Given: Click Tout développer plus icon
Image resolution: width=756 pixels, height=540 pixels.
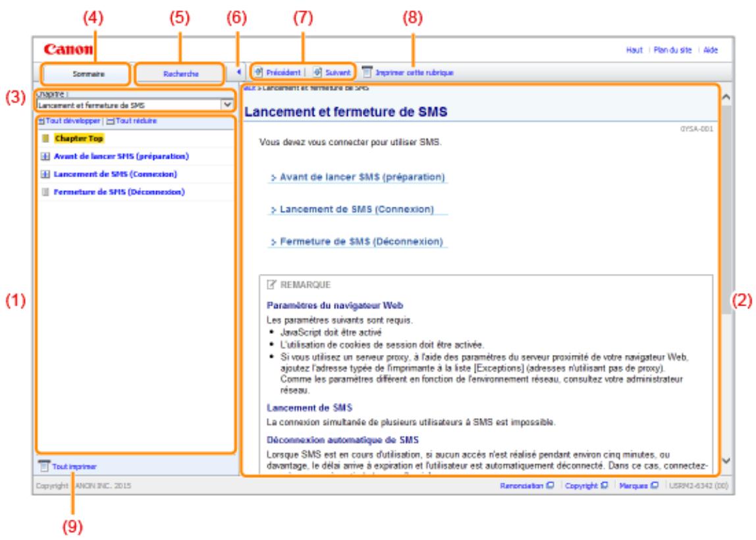Looking at the screenshot, I should tap(41, 121).
